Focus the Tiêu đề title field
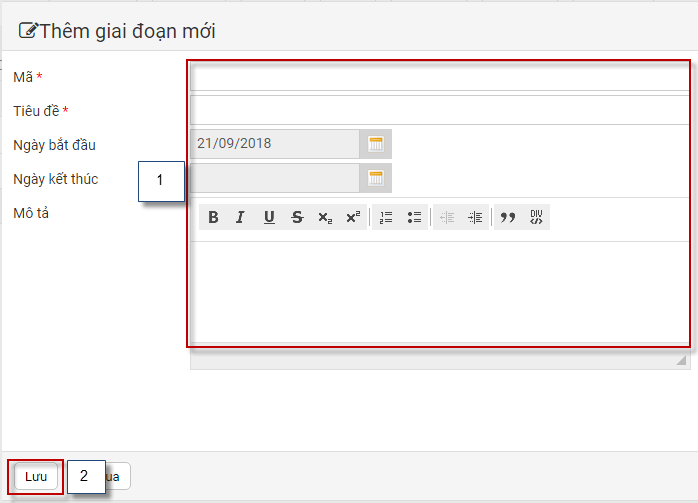 coord(439,110)
